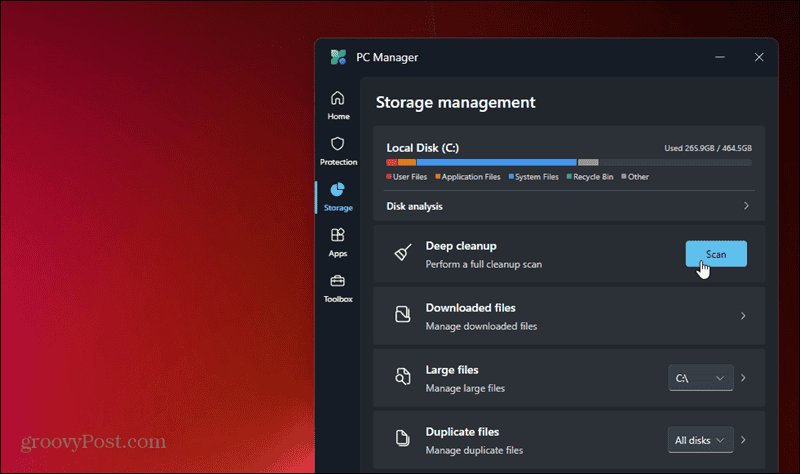
Task: Open the Apps section in the sidebar
Action: [338, 242]
